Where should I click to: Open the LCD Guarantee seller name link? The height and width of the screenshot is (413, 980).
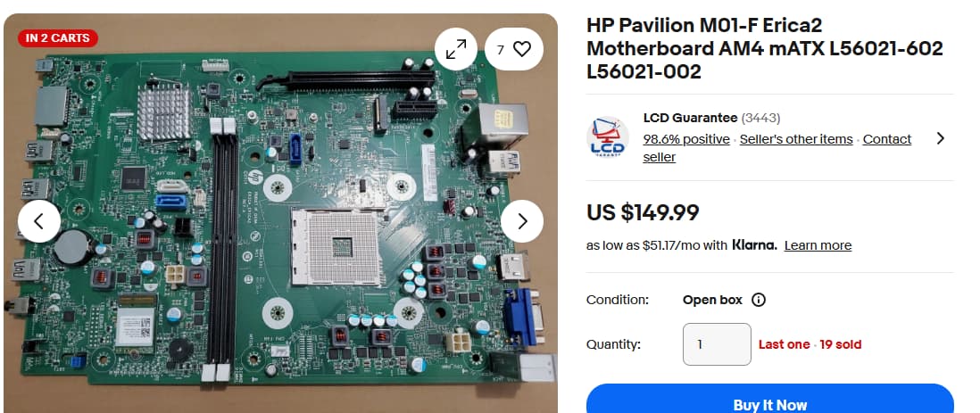[690, 118]
